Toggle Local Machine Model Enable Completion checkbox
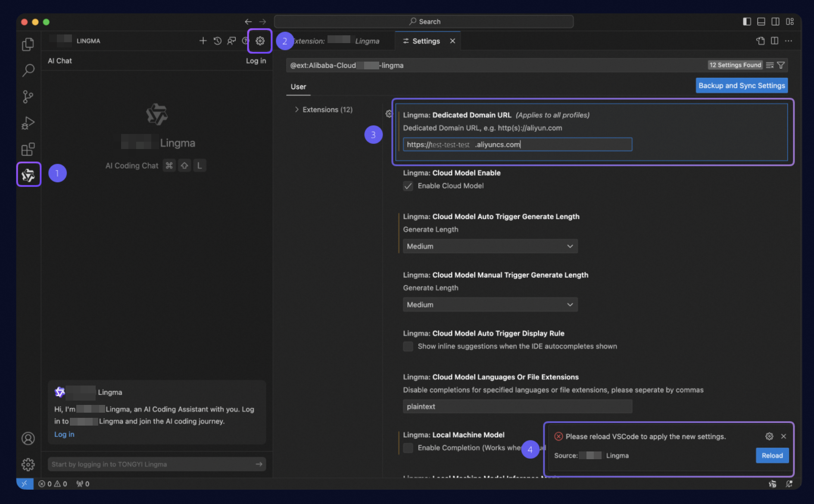Viewport: 814px width, 504px height. (408, 448)
